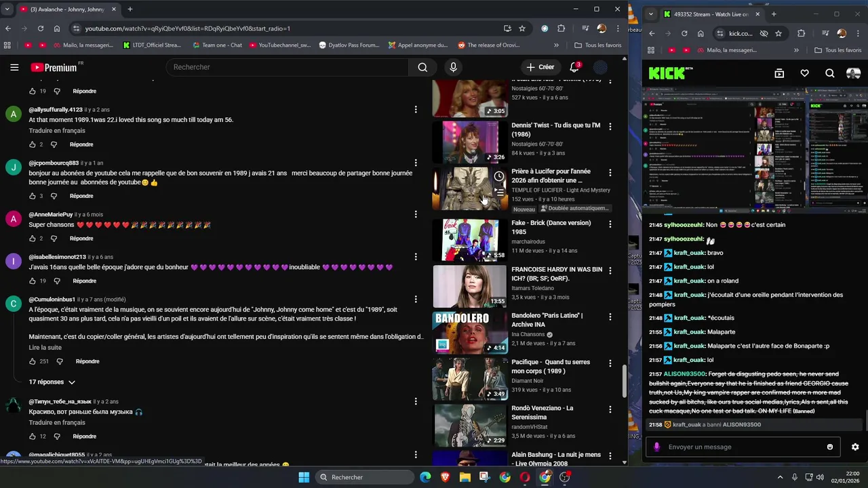
Task: Launch Brave browser from taskbar
Action: 446,477
